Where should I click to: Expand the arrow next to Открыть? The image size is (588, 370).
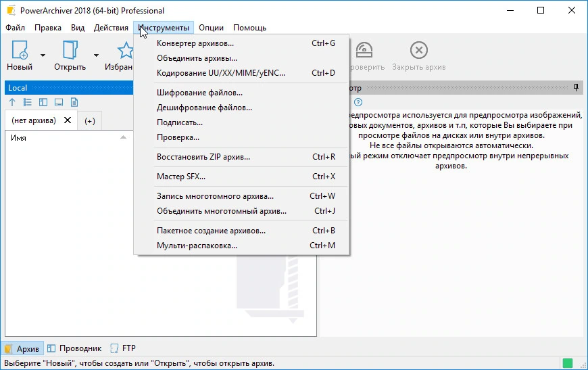point(96,55)
